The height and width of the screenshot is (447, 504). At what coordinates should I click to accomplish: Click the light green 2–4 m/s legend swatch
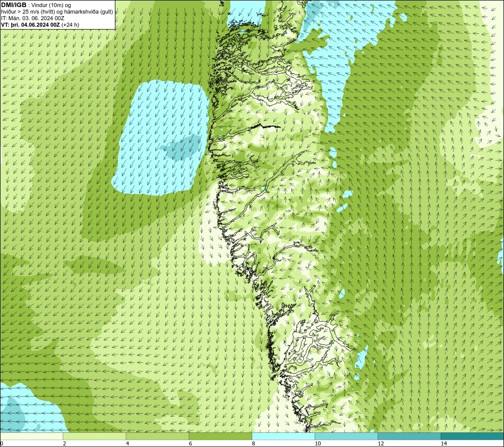pyautogui.click(x=95, y=436)
